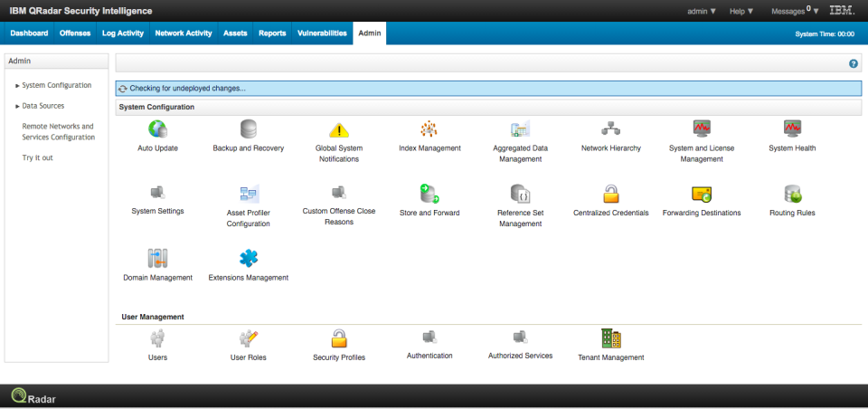868x409 pixels.
Task: Open the System Health icon
Action: pos(792,129)
